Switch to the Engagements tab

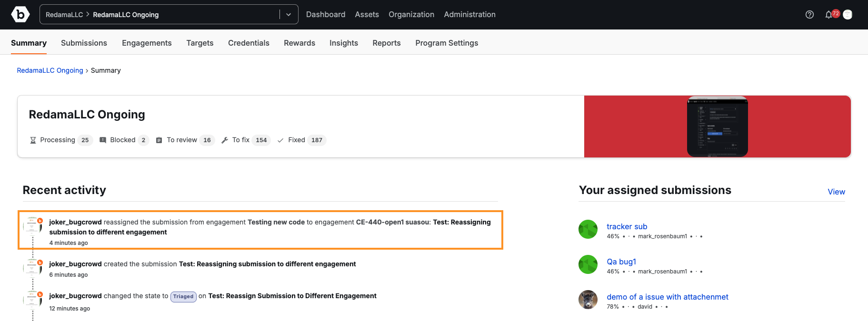[147, 43]
